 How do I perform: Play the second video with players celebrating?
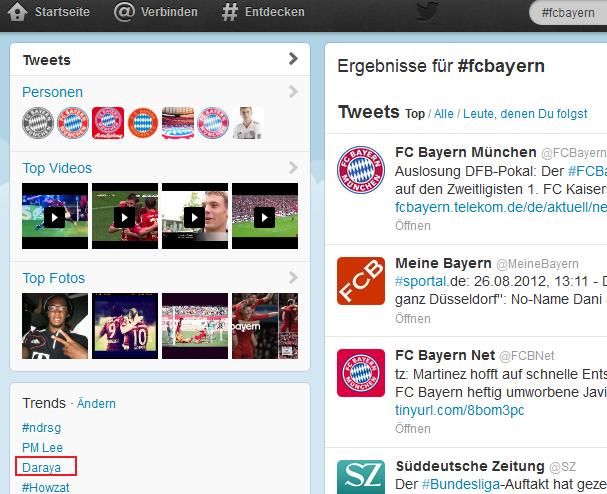point(125,217)
